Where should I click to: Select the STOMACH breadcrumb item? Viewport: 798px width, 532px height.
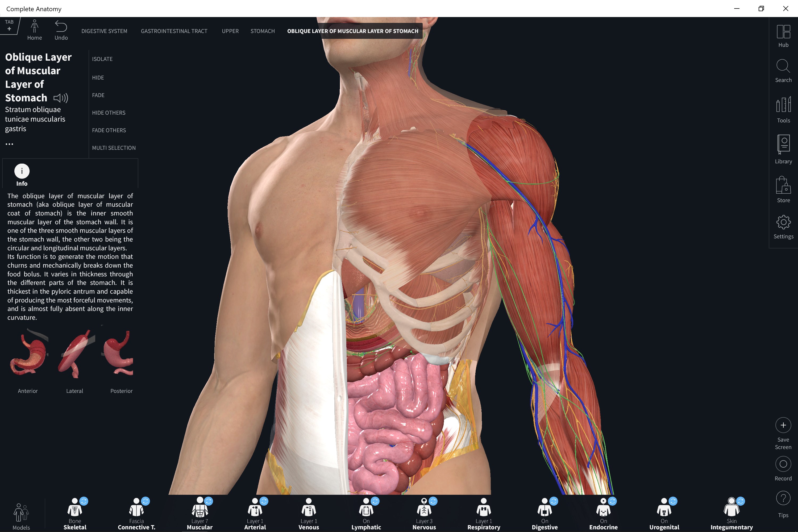pos(262,31)
